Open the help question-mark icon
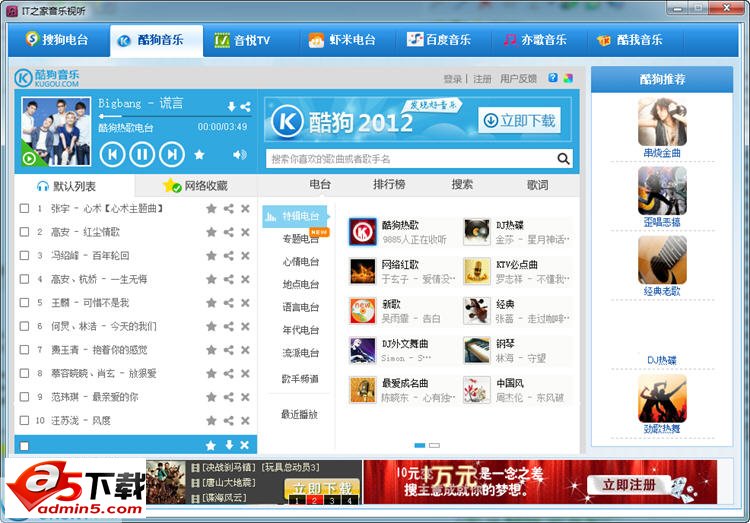This screenshot has width=750, height=523. (x=553, y=78)
